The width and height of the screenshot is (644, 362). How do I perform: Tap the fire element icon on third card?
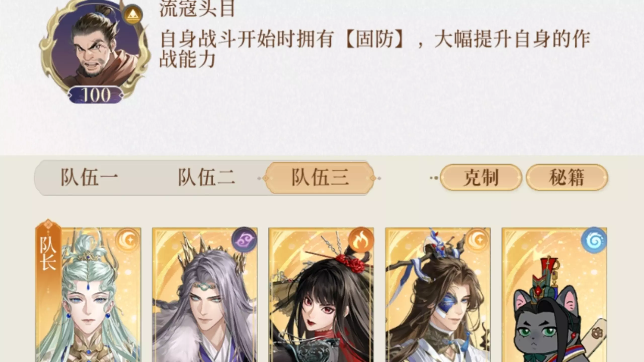point(361,240)
